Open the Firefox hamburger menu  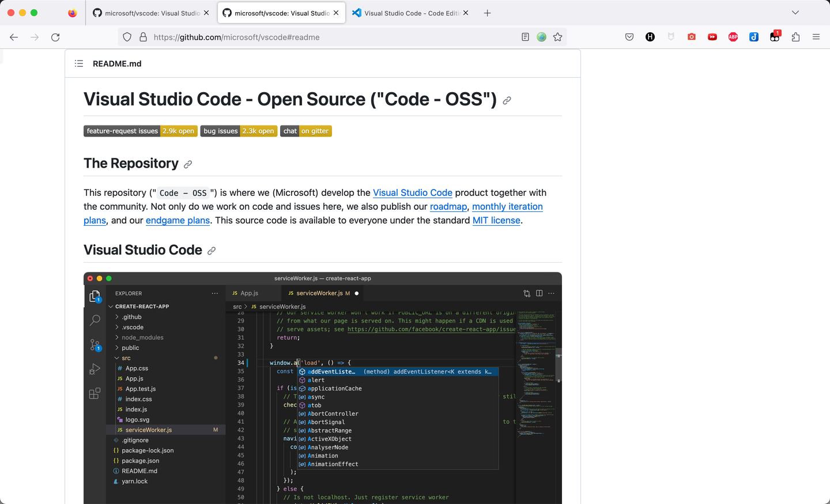(x=816, y=37)
